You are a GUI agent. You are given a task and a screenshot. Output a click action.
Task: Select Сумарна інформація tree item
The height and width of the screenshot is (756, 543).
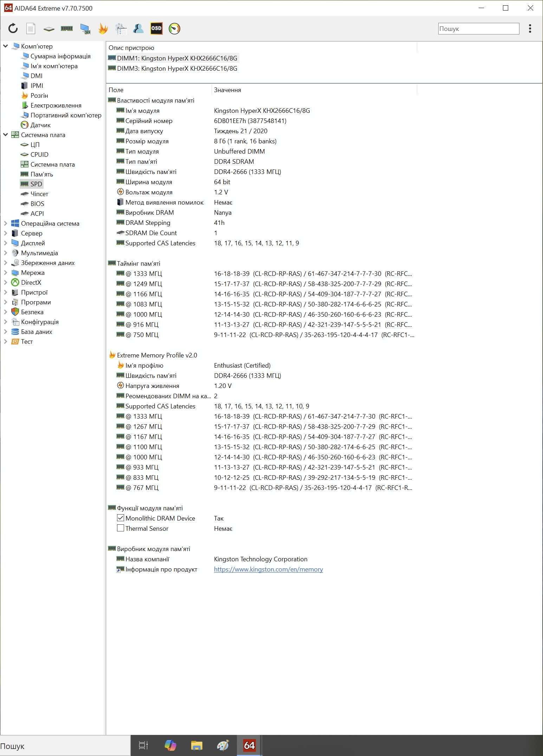point(60,56)
